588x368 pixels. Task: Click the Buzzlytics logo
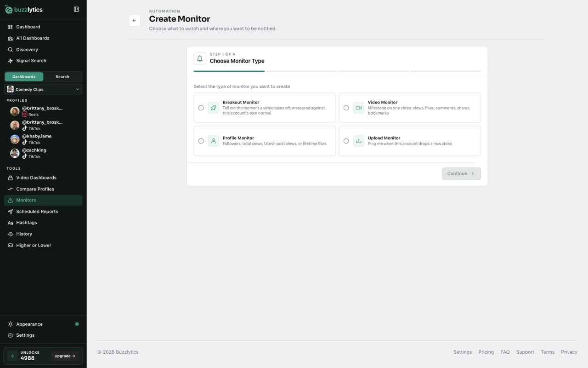pyautogui.click(x=24, y=10)
